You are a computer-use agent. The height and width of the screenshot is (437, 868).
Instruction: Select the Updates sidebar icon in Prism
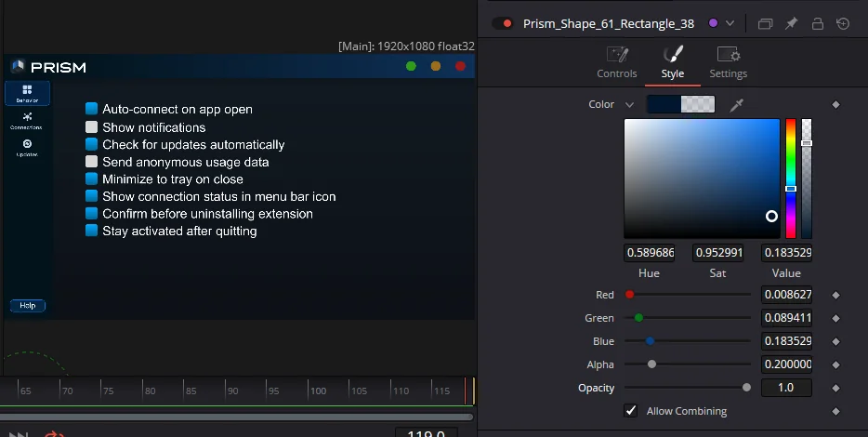tap(27, 147)
